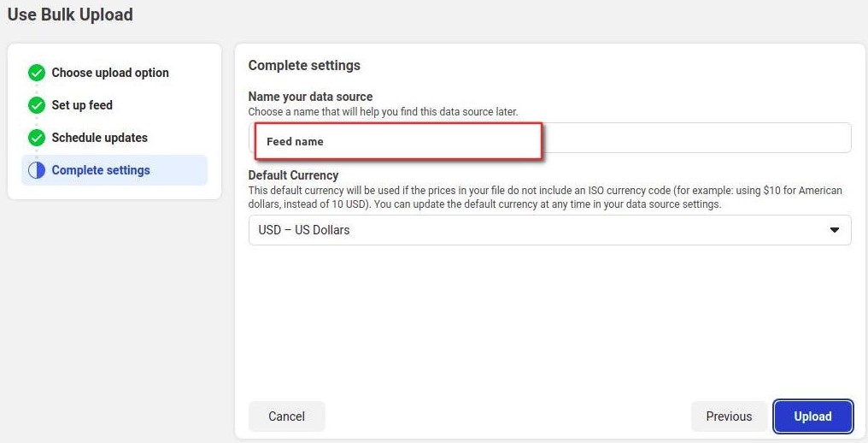
Task: Click green checkmark beside Schedule updates
Action: (37, 138)
